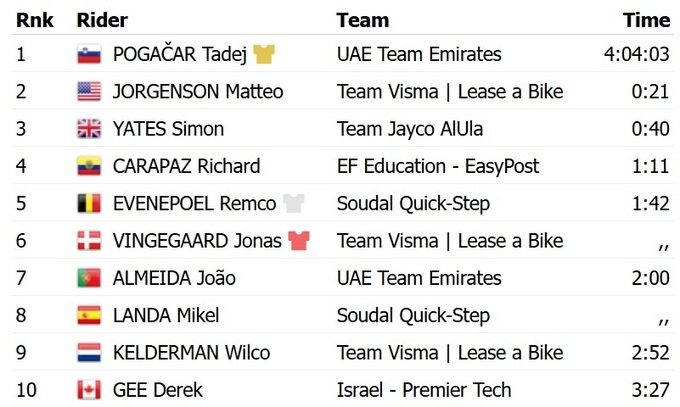Click the white jersey icon beside Evenepoel
This screenshot has height=407, width=680.
(293, 204)
